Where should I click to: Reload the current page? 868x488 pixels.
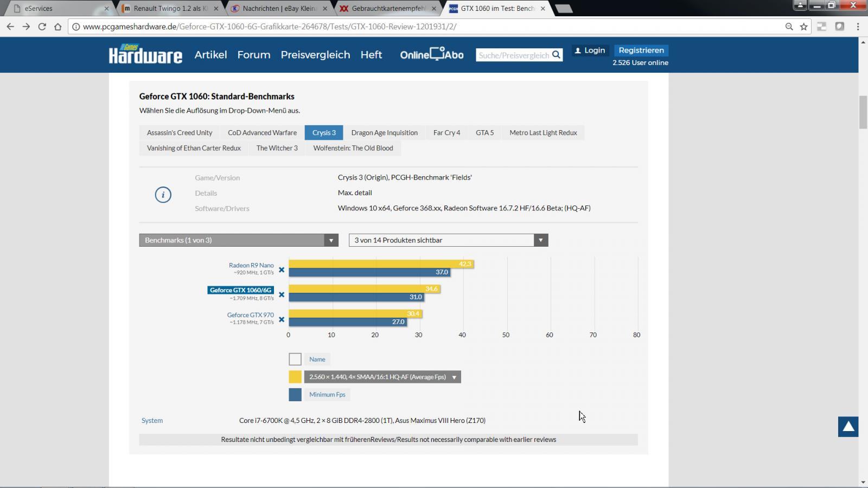(42, 27)
